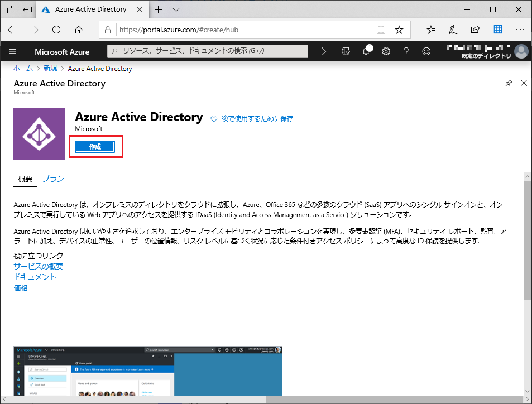Go back in the browser
The image size is (532, 404).
tap(12, 30)
